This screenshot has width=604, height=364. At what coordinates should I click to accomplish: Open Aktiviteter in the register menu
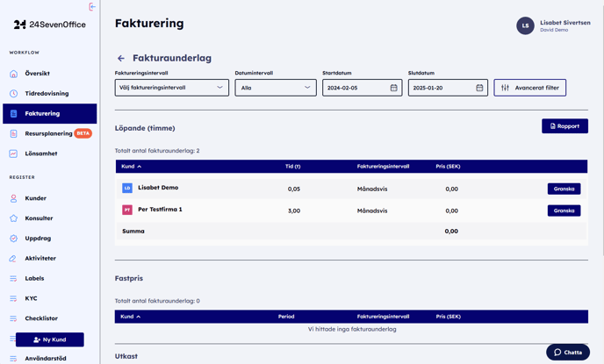[x=40, y=259]
